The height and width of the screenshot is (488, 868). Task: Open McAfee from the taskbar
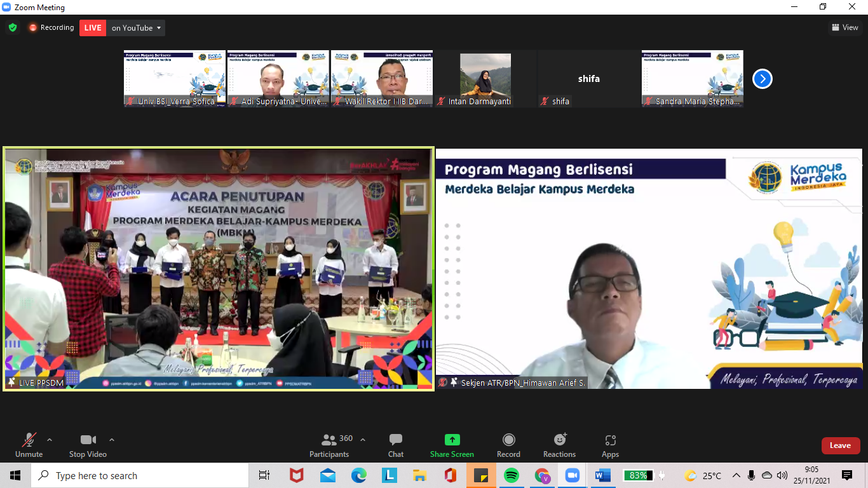point(297,475)
